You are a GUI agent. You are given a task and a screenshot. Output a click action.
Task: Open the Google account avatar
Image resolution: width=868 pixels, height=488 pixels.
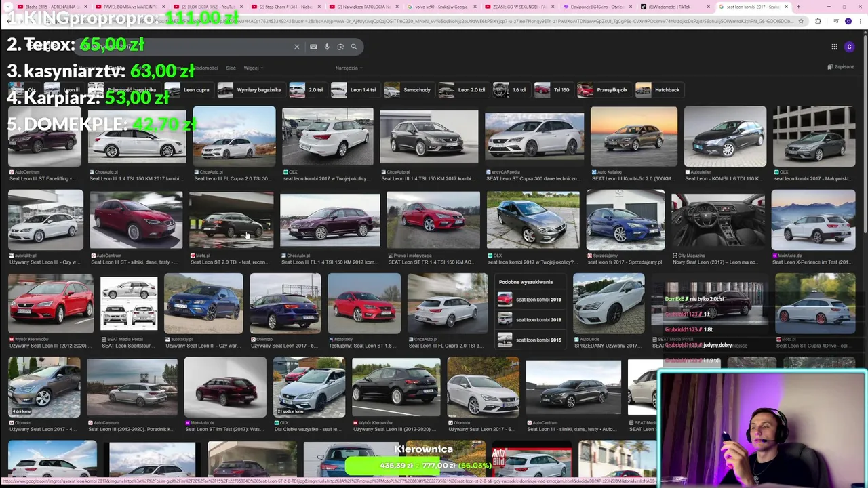[849, 47]
